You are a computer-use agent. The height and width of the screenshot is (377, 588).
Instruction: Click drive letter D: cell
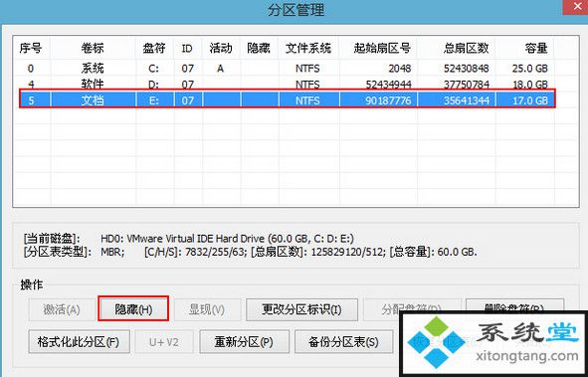(x=153, y=85)
